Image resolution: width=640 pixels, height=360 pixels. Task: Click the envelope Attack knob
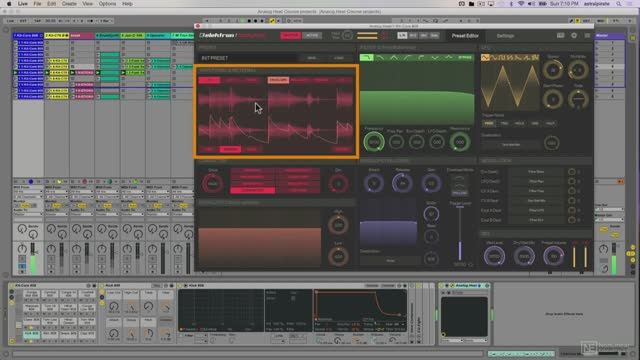[373, 183]
